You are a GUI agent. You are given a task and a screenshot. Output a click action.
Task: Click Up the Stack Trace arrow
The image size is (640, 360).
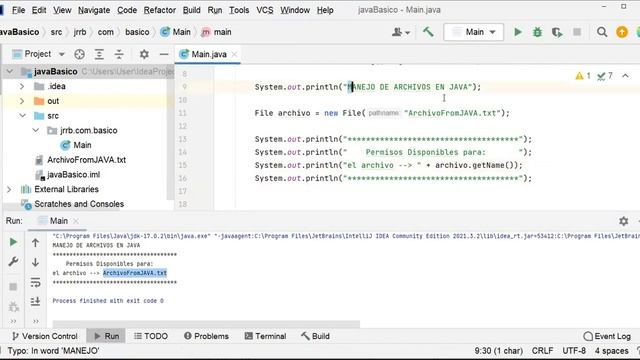tap(36, 243)
